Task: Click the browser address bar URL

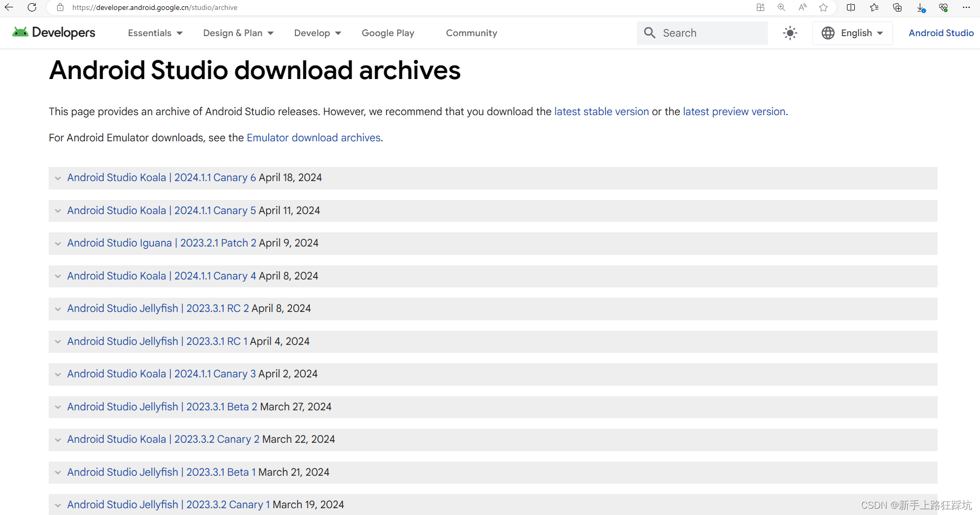Action: tap(155, 7)
